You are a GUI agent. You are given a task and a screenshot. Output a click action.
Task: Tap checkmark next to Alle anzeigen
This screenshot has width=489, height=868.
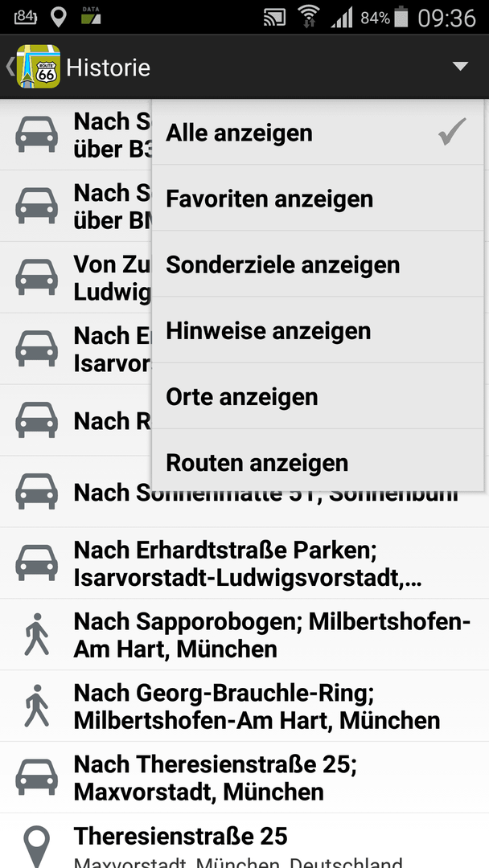tap(452, 133)
